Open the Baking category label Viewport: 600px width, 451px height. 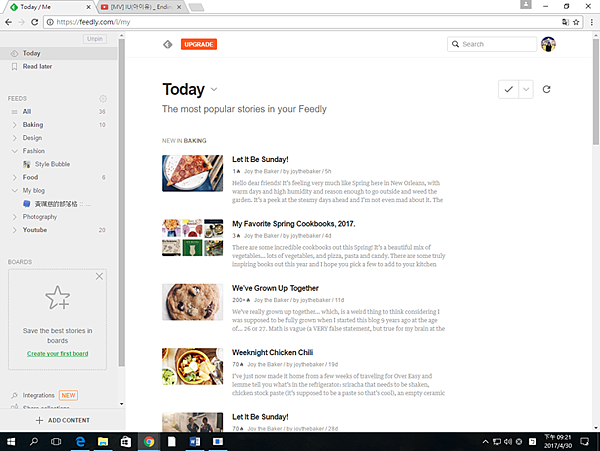33,125
